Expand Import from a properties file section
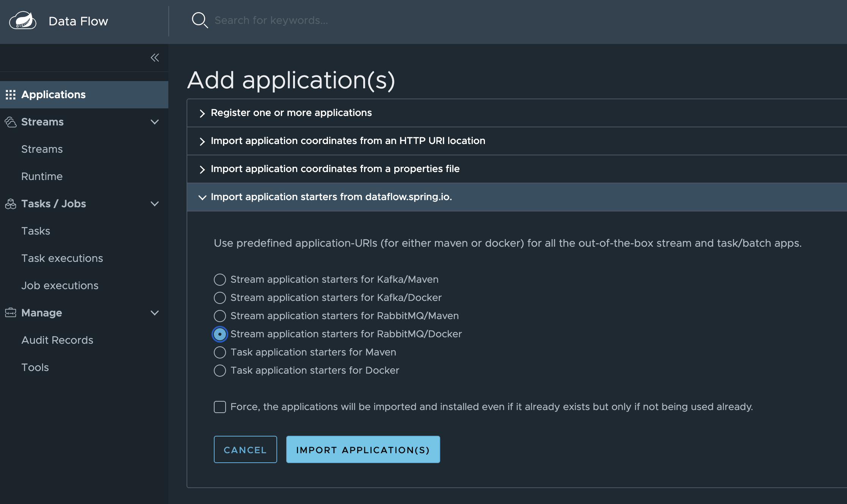This screenshot has height=504, width=847. coord(517,169)
